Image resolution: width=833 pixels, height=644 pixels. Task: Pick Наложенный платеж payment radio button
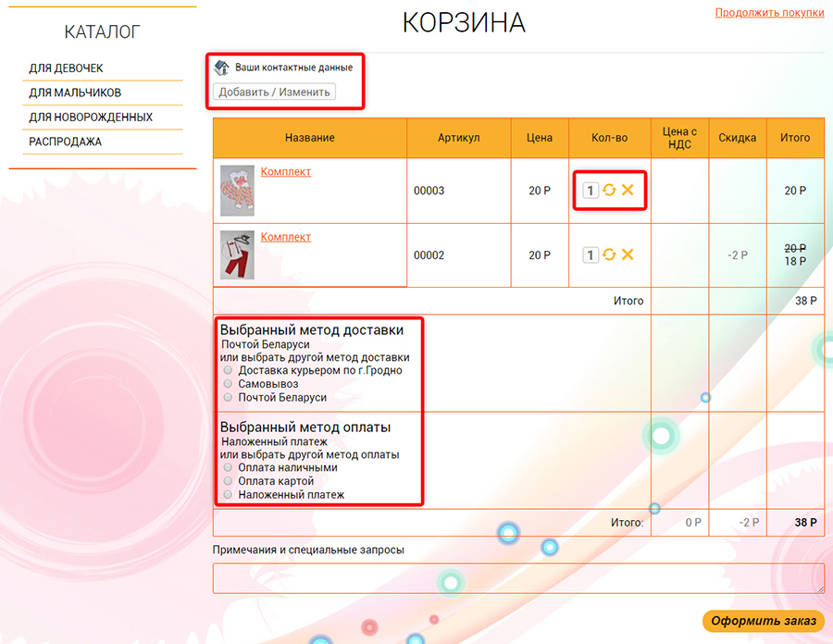[228, 494]
